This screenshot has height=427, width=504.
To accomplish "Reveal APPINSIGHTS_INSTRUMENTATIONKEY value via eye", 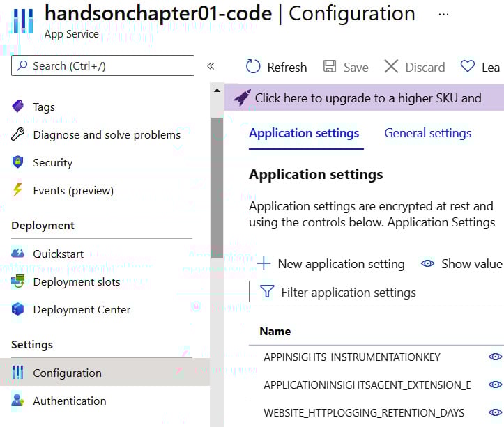I will click(x=495, y=357).
